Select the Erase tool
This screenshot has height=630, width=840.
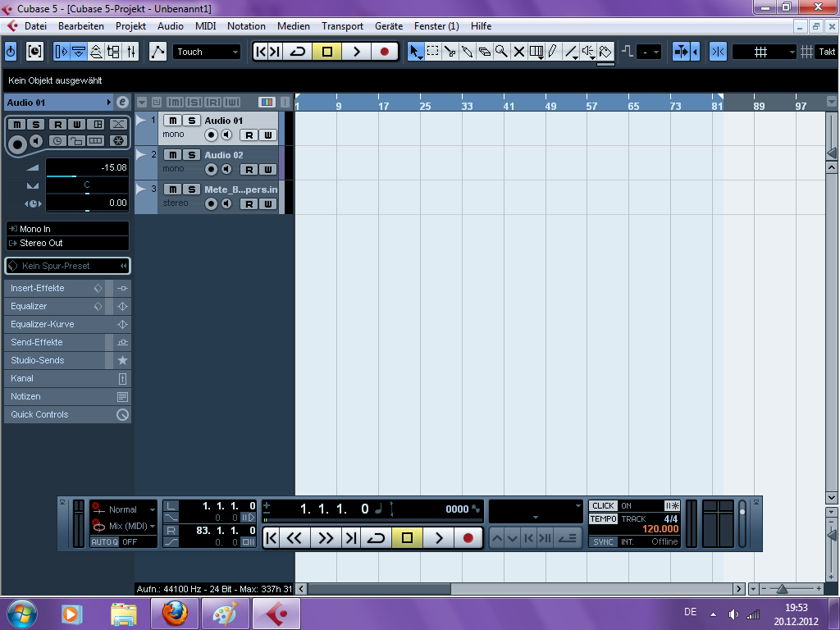click(x=484, y=52)
